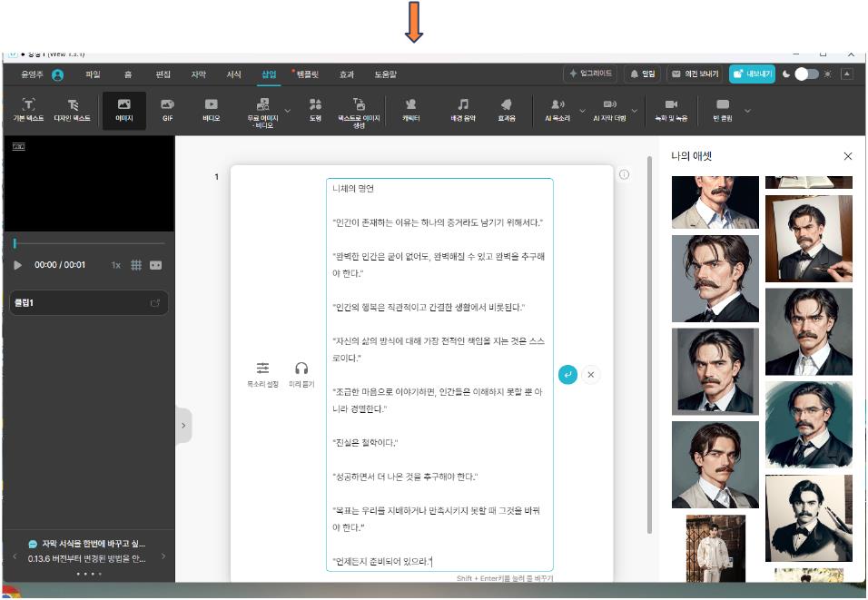
Task: Click the editor vertical scrollbar
Action: [649, 346]
